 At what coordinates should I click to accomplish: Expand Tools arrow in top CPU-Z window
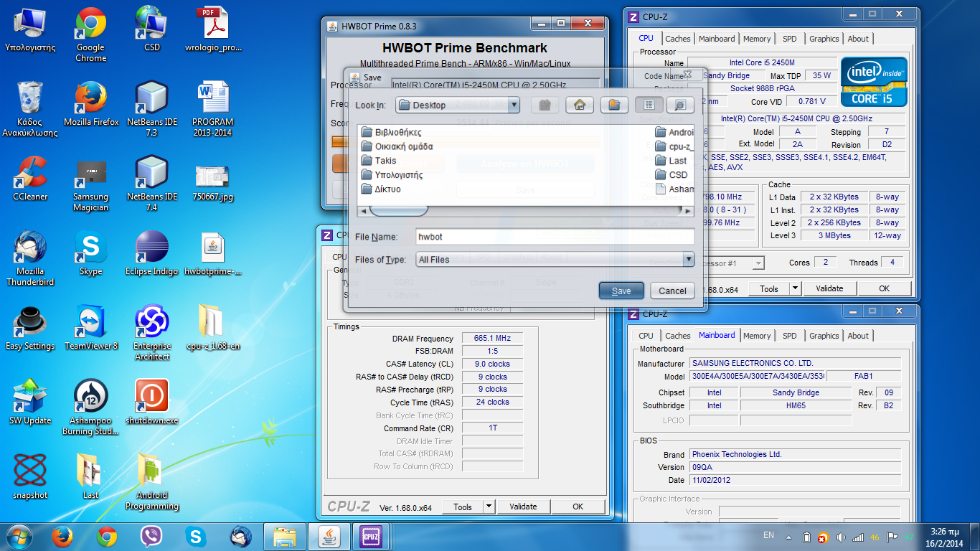(x=795, y=288)
